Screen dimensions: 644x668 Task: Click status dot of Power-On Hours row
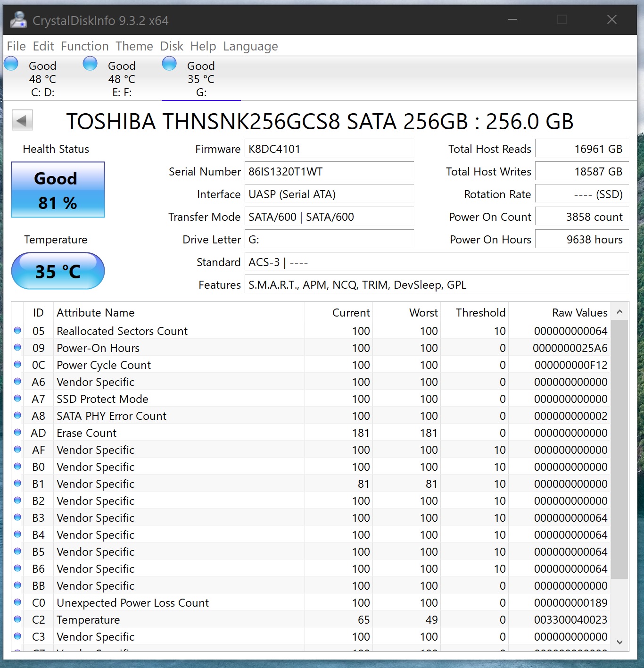[17, 347]
